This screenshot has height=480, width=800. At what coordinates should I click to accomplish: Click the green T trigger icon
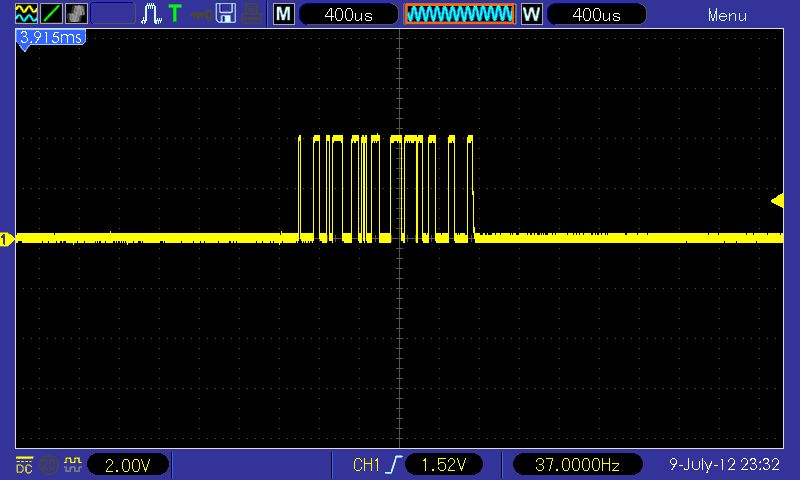point(175,14)
